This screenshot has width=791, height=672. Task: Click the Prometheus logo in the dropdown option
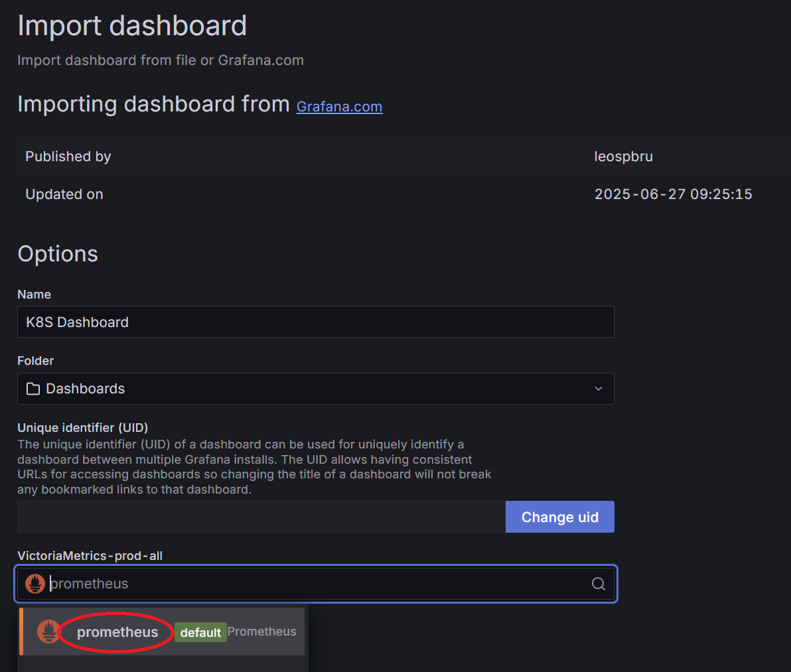pyautogui.click(x=48, y=632)
